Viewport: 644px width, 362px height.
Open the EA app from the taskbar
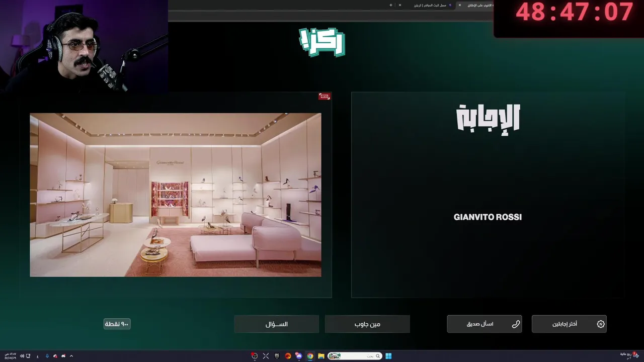(288, 356)
